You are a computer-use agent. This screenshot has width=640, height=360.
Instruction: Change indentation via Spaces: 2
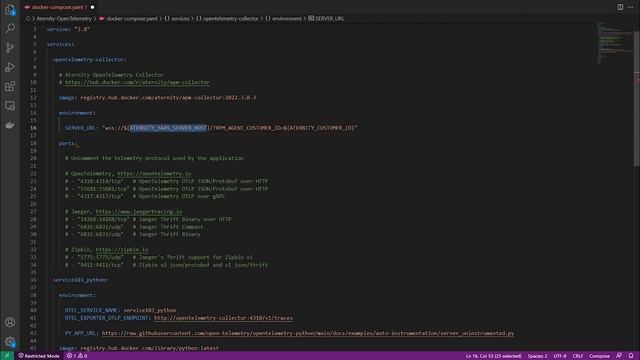click(x=537, y=356)
